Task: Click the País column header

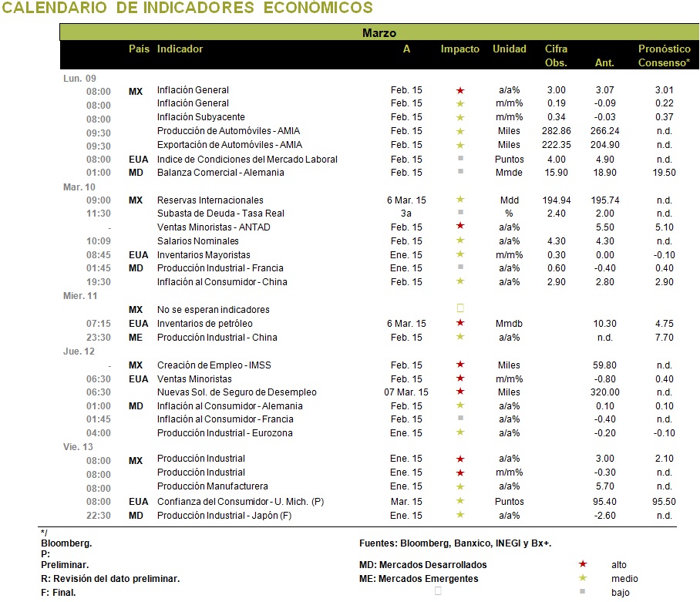Action: coord(140,49)
